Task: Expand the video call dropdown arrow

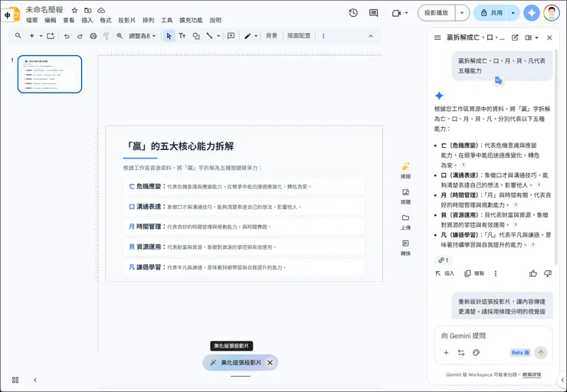Action: 406,13
